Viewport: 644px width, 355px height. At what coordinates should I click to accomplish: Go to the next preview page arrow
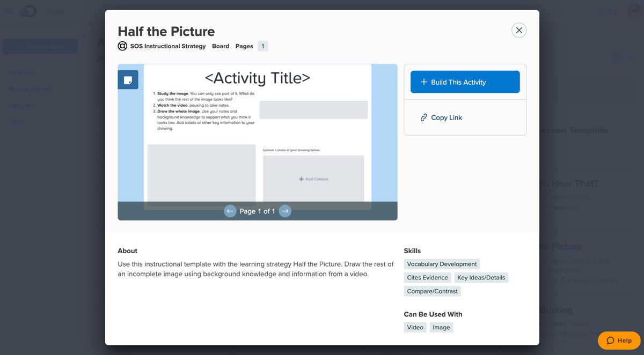click(285, 211)
